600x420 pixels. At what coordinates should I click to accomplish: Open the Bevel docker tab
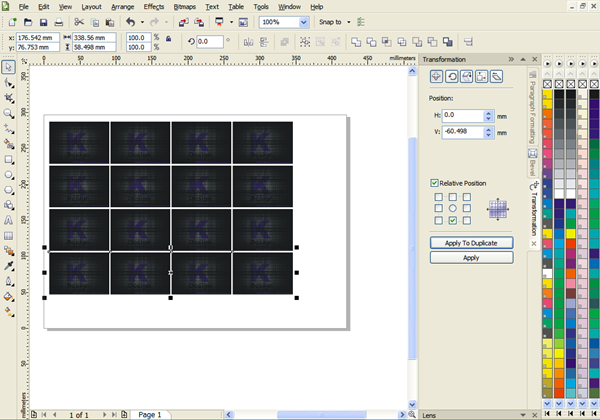pyautogui.click(x=533, y=163)
